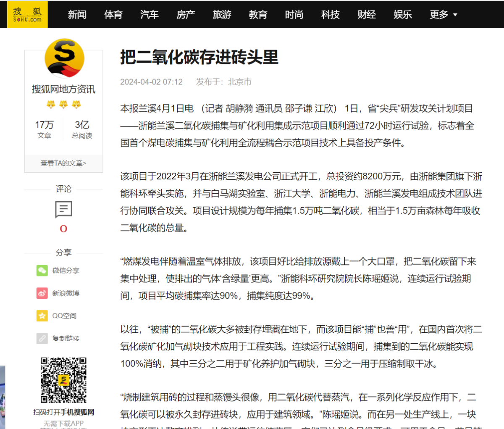Open the 科技 channel
504x429 pixels.
[330, 15]
